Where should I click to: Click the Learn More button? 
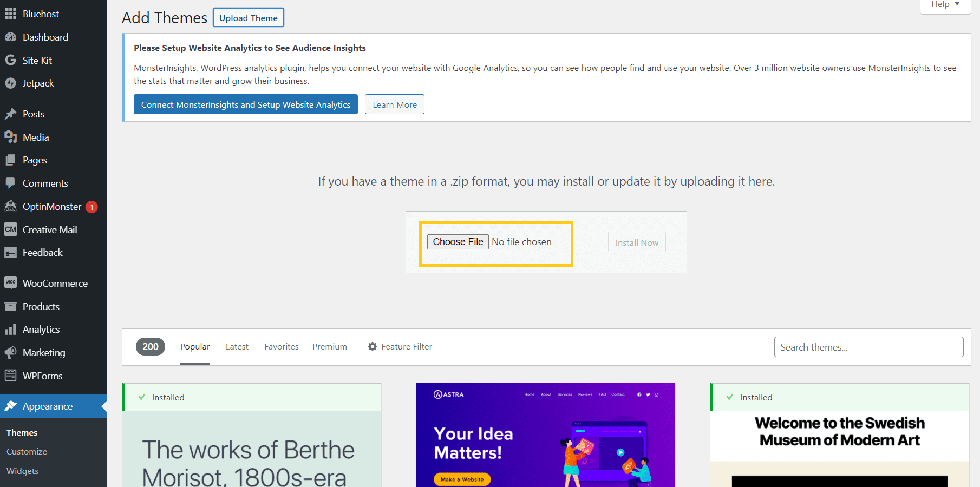395,104
